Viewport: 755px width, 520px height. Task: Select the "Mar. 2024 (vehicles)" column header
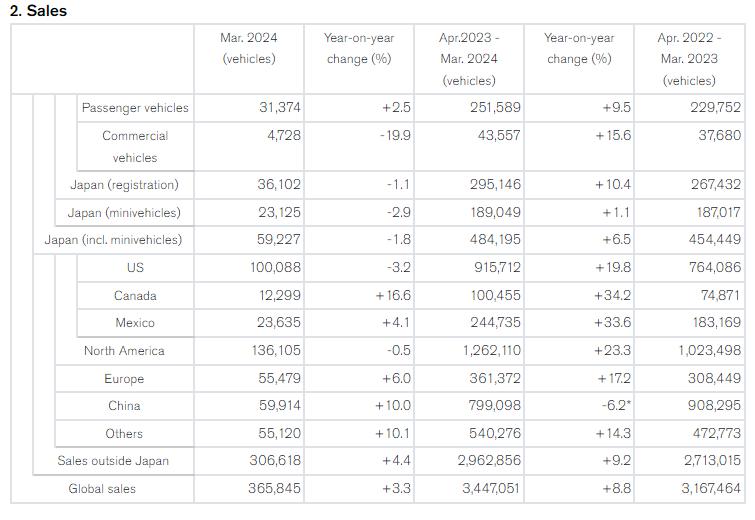pos(249,48)
